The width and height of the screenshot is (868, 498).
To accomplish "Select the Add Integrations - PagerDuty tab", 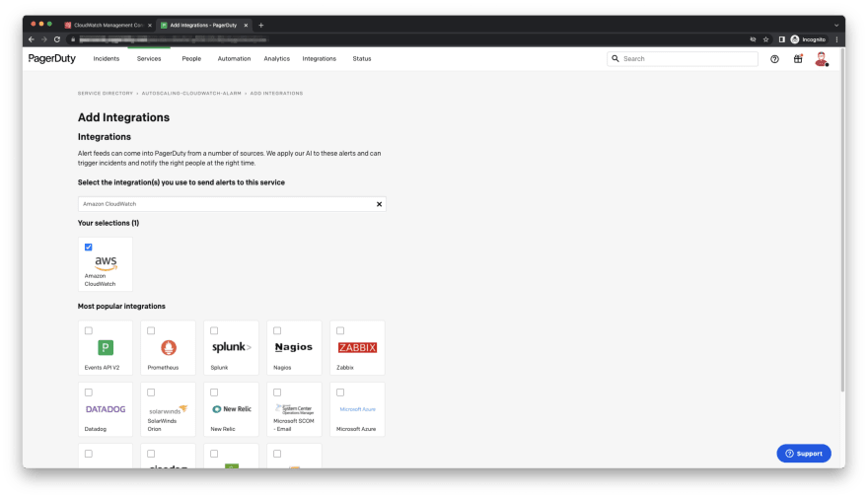I will (202, 25).
